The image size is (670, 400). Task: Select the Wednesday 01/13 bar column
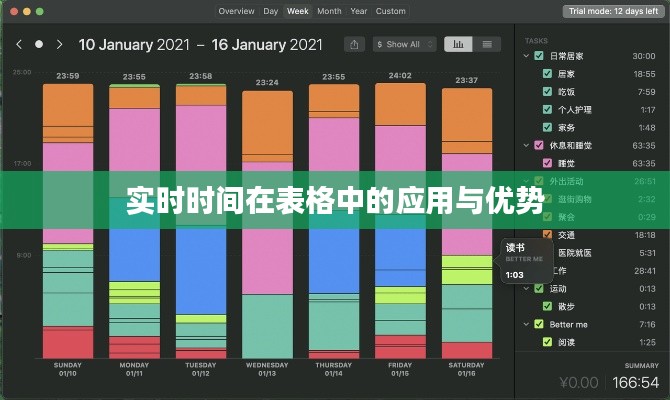click(266, 220)
